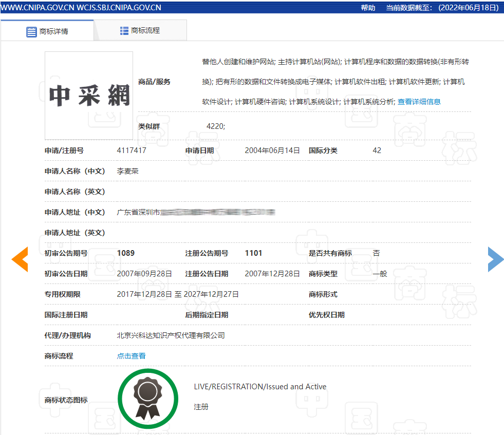Click the 中采網 trademark image
This screenshot has width=504, height=435.
[89, 96]
